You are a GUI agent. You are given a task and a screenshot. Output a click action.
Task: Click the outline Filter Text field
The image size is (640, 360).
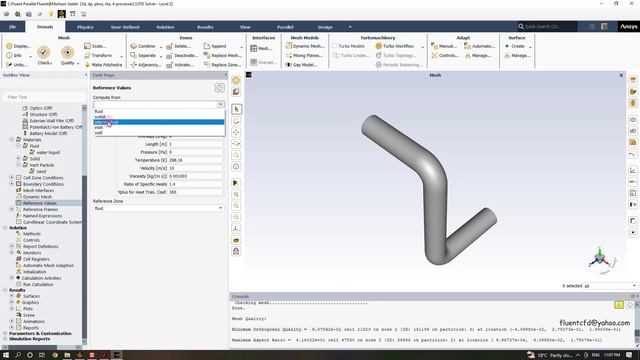44,97
